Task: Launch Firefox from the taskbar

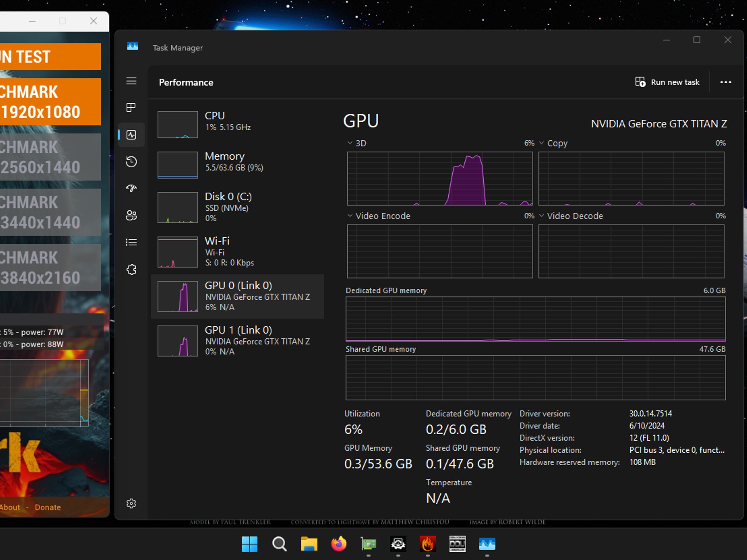Action: click(x=338, y=544)
